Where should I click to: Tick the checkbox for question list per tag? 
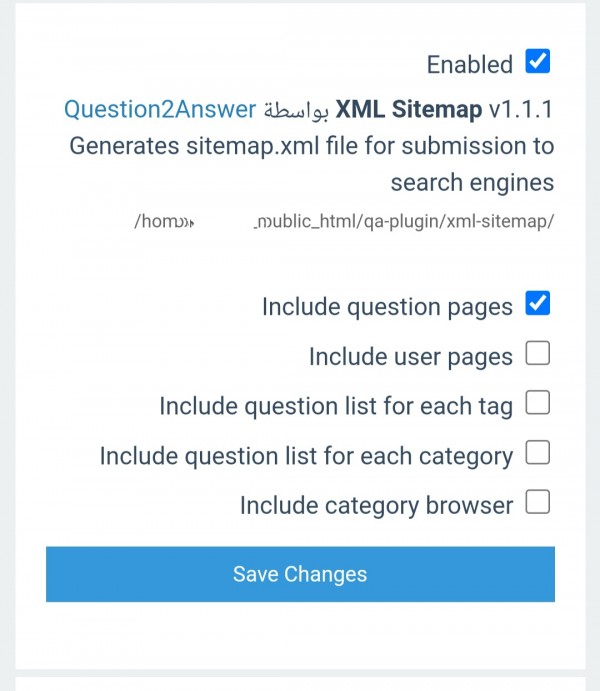[x=538, y=403]
